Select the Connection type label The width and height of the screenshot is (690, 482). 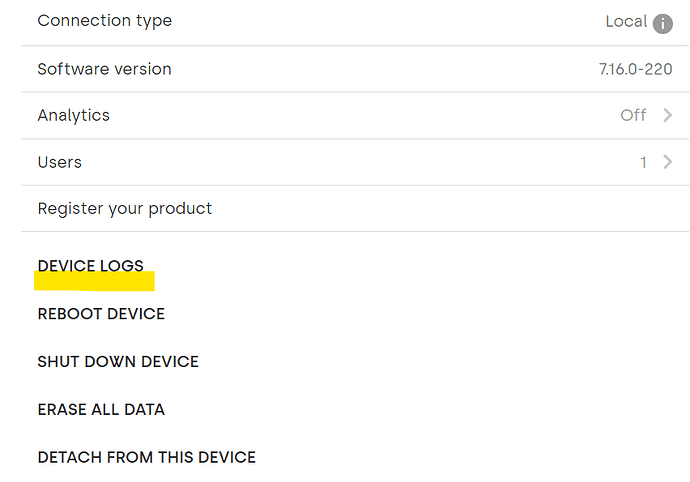(105, 21)
